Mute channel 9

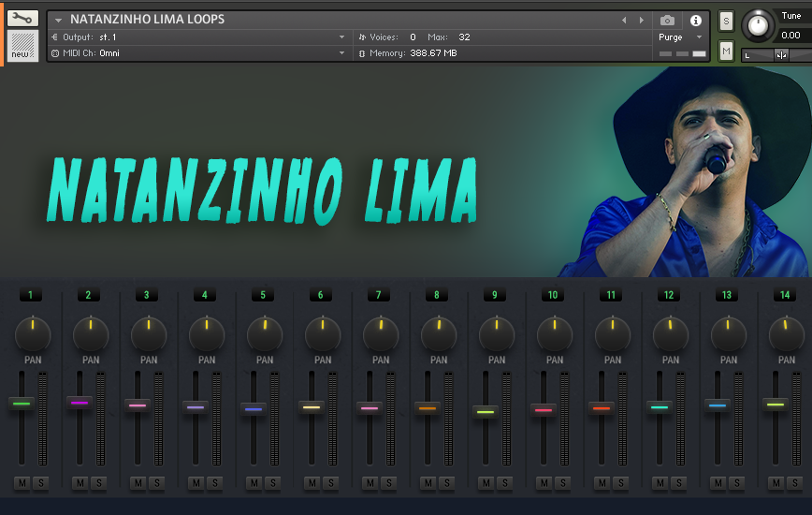[x=486, y=483]
